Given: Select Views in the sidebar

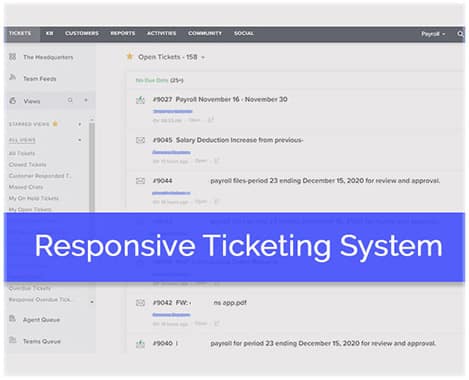Looking at the screenshot, I should tap(32, 101).
